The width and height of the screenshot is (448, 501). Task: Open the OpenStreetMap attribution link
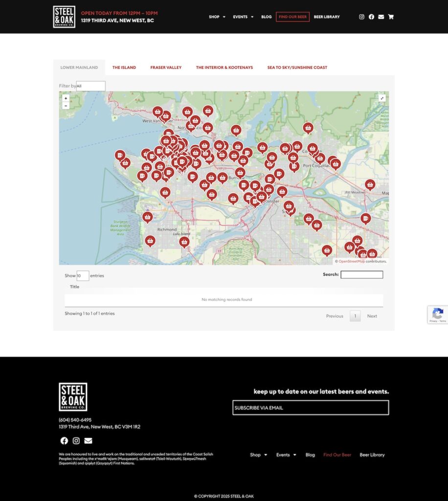tap(352, 261)
